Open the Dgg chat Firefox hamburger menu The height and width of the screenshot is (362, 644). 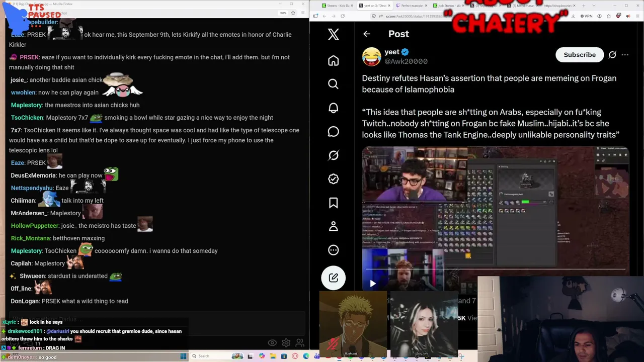pyautogui.click(x=303, y=13)
